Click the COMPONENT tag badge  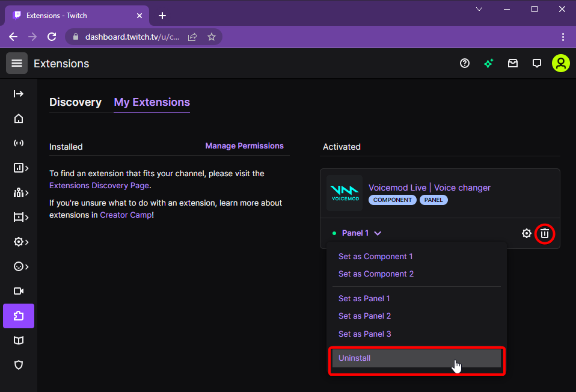tap(393, 200)
